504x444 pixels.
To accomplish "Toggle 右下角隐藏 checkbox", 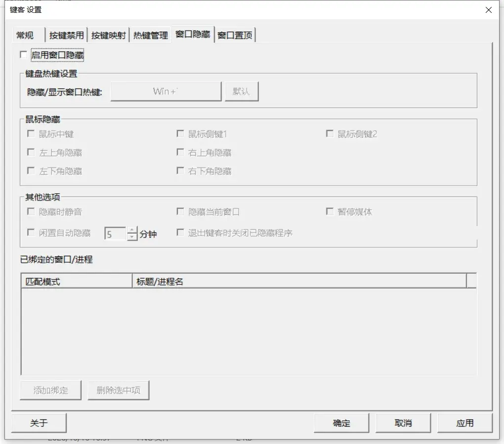I will pos(180,170).
